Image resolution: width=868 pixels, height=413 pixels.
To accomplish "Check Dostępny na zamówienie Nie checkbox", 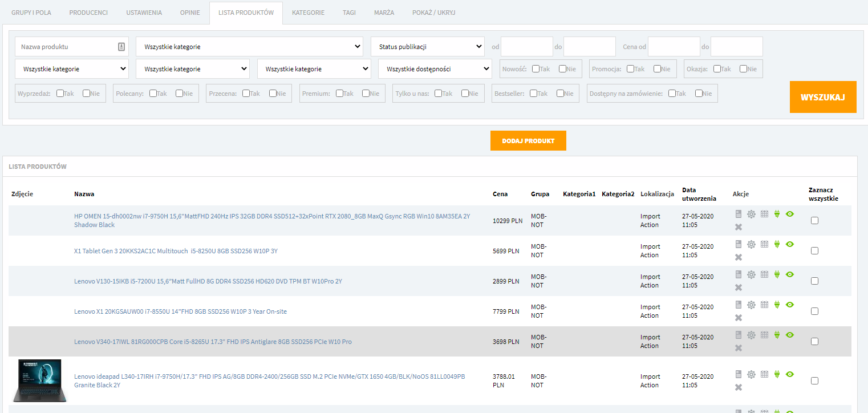I will [x=699, y=94].
